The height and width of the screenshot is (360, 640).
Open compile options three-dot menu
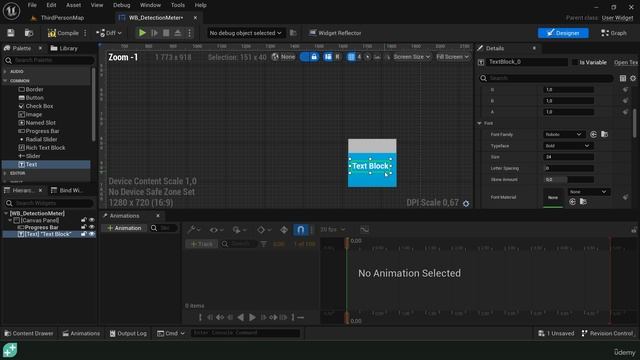(x=85, y=33)
